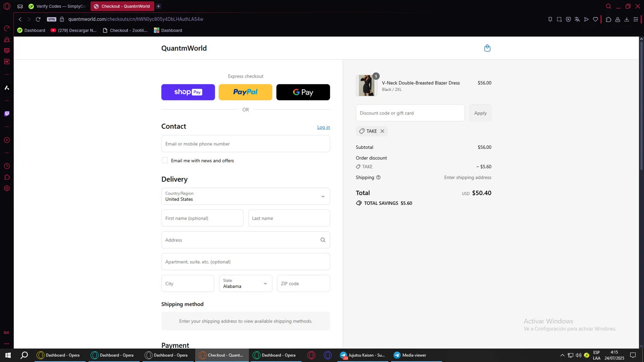Viewport: 644px width, 362px height.
Task: Click the Apartment, suite field
Action: pyautogui.click(x=246, y=262)
